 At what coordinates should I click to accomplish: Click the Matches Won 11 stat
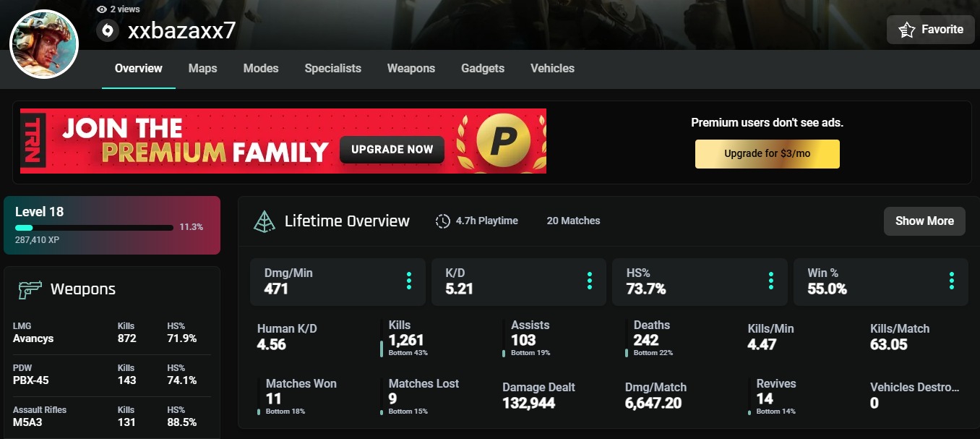coord(297,397)
